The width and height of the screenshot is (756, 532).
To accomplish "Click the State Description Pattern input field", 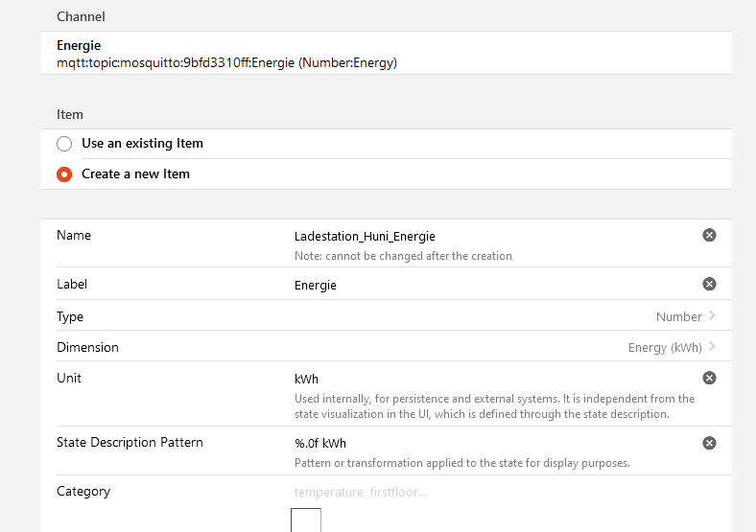I will click(x=480, y=443).
